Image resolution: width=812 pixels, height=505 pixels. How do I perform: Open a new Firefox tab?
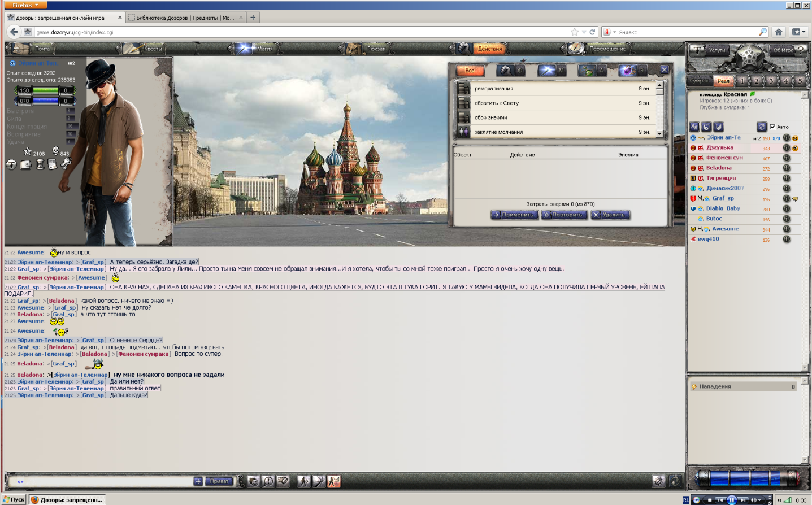pos(253,18)
